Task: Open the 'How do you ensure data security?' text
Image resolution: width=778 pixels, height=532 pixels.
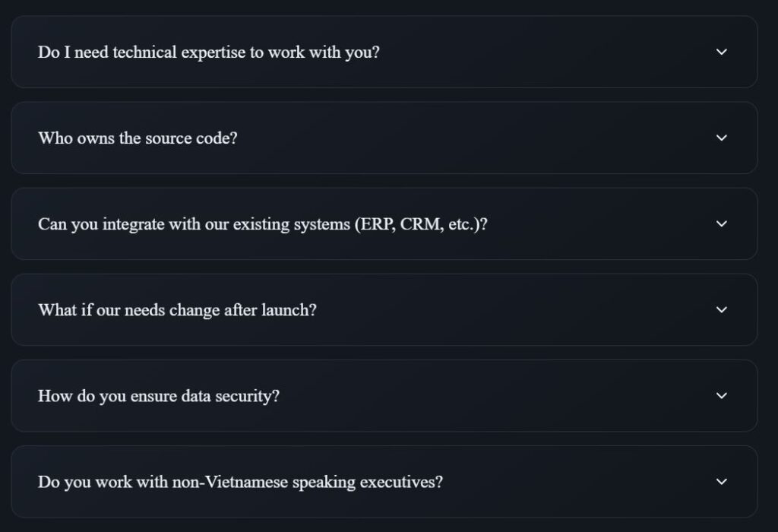Action: click(x=158, y=396)
